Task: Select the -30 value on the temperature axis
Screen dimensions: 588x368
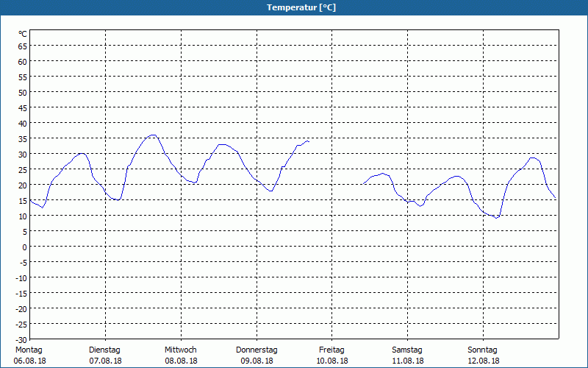Action: [x=22, y=340]
